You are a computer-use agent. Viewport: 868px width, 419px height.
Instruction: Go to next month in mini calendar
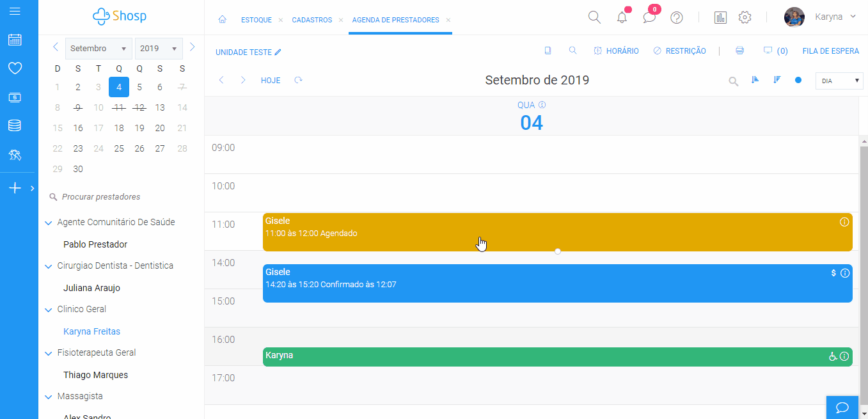pyautogui.click(x=192, y=47)
